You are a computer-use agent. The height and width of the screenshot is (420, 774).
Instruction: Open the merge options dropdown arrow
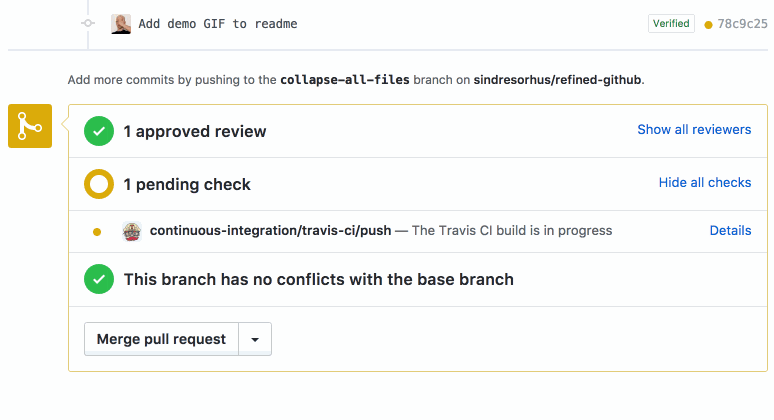[255, 339]
